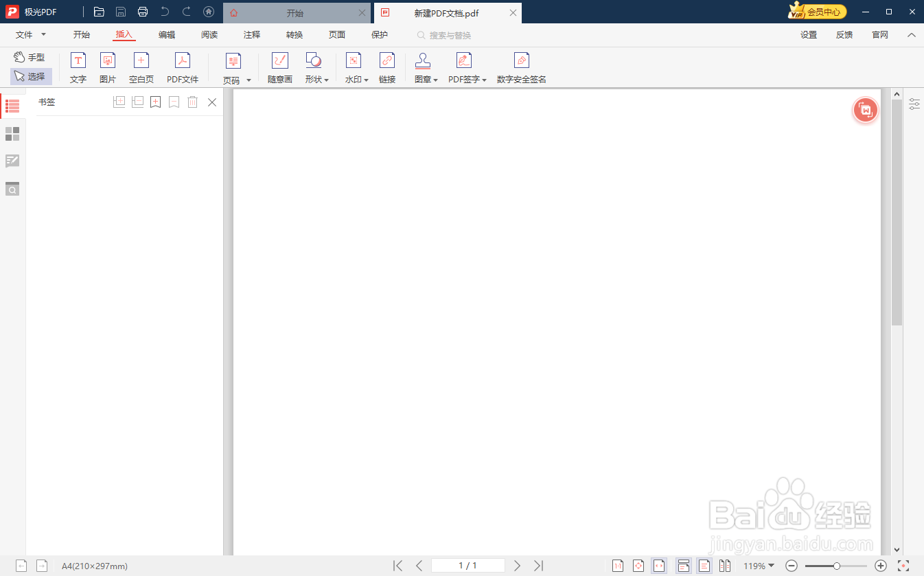Click the floating PDF-to-Word convert button

866,110
